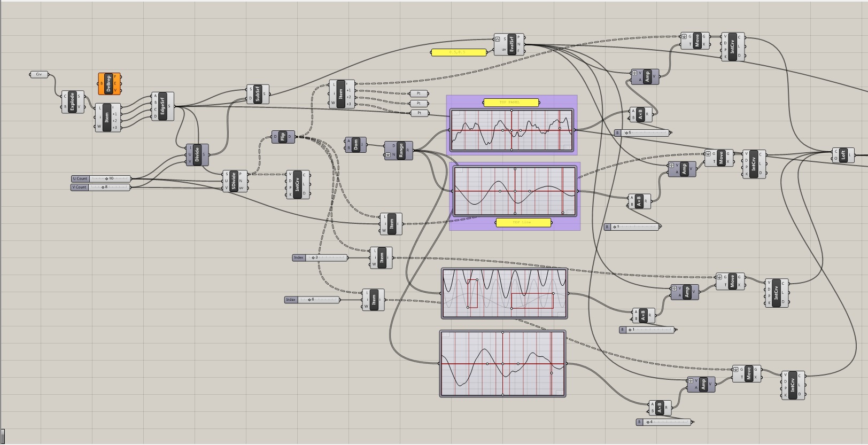Click the yellow 0.5,0.5 panel

459,52
